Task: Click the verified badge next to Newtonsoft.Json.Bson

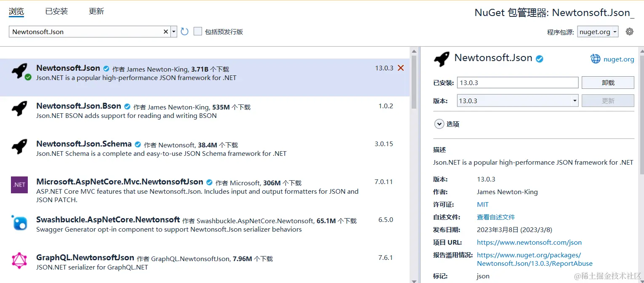Action: (x=127, y=107)
